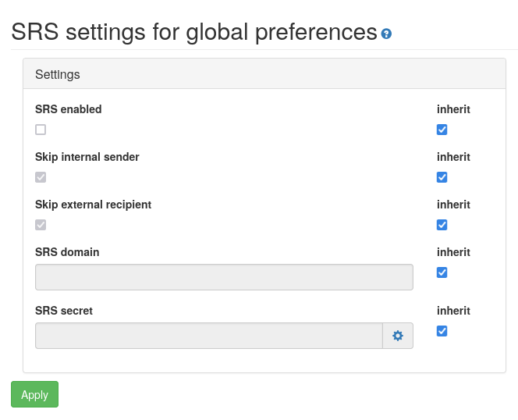Click the page title SRS settings text
Viewport: 518px width, 420px height.
click(x=194, y=33)
